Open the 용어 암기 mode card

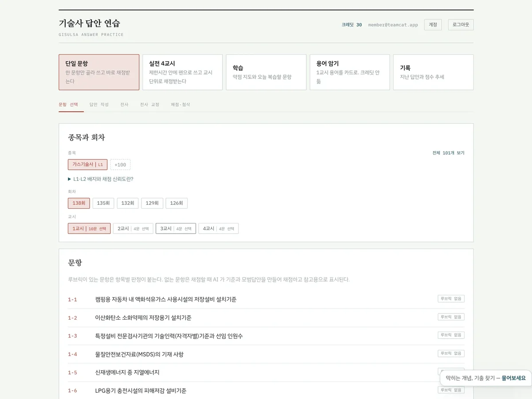tap(350, 72)
